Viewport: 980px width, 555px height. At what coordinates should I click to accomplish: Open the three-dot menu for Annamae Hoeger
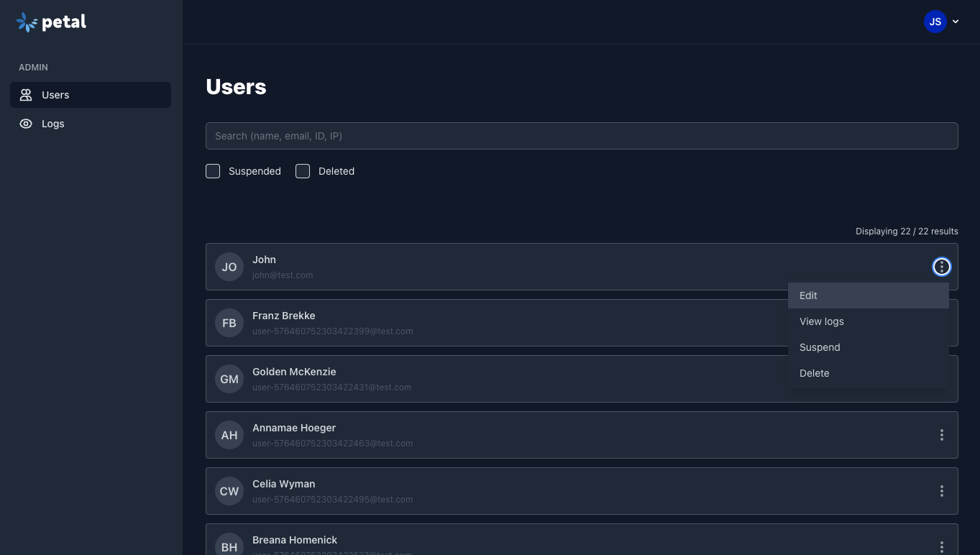tap(941, 435)
